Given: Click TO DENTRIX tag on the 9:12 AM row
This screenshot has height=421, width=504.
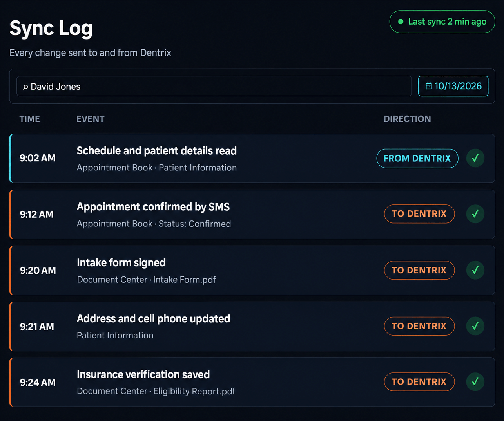Looking at the screenshot, I should tap(419, 214).
